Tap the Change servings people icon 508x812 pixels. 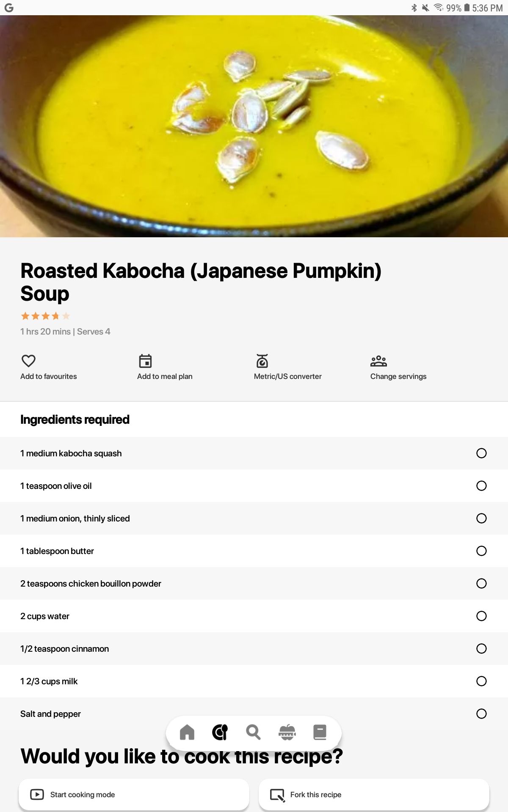point(378,361)
